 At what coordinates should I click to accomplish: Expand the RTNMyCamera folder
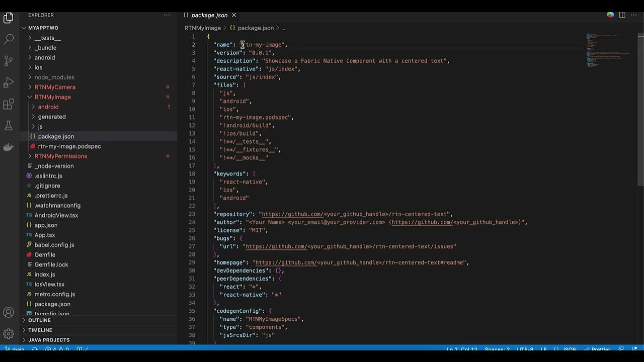coord(55,87)
